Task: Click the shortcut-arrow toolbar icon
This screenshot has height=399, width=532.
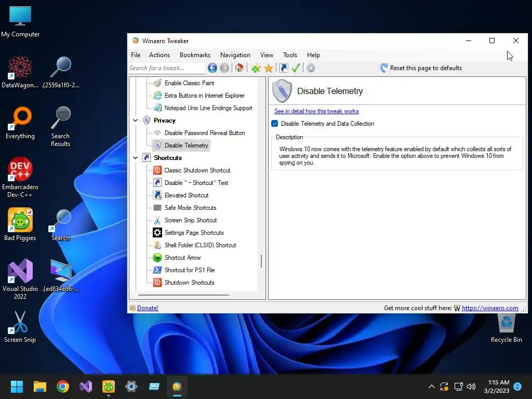Action: (283, 68)
